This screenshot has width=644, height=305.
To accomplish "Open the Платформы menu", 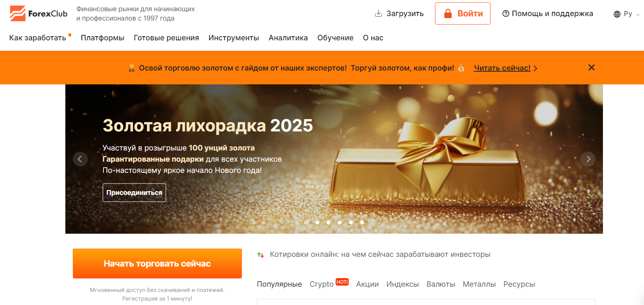I will [102, 38].
